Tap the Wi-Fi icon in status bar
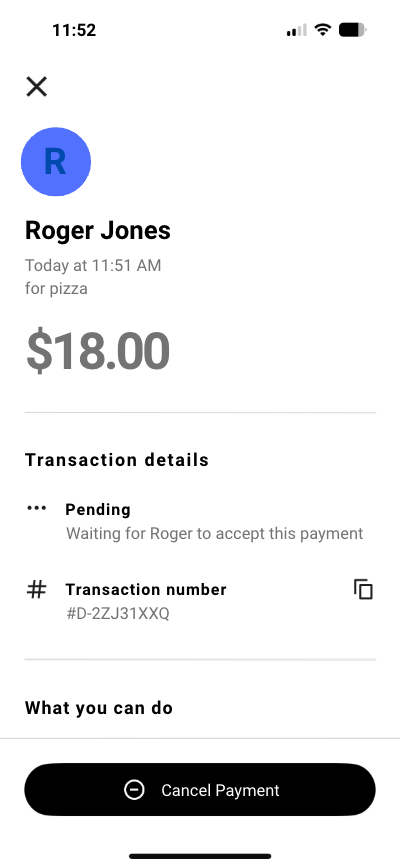 coord(322,30)
